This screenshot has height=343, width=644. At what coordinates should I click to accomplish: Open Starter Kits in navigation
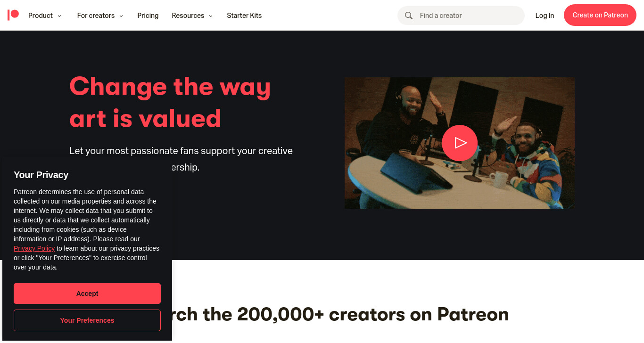pyautogui.click(x=244, y=16)
